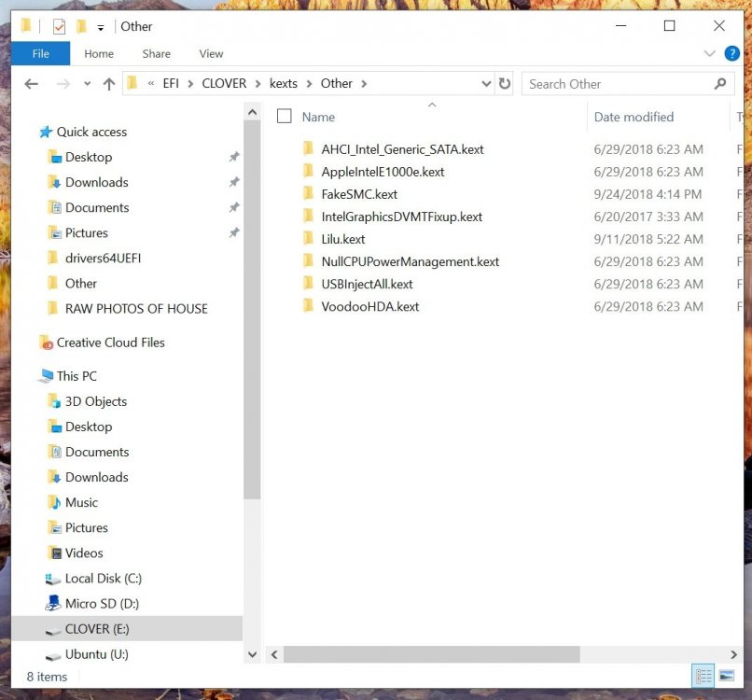
Task: Switch to the View ribbon tab
Action: click(211, 54)
